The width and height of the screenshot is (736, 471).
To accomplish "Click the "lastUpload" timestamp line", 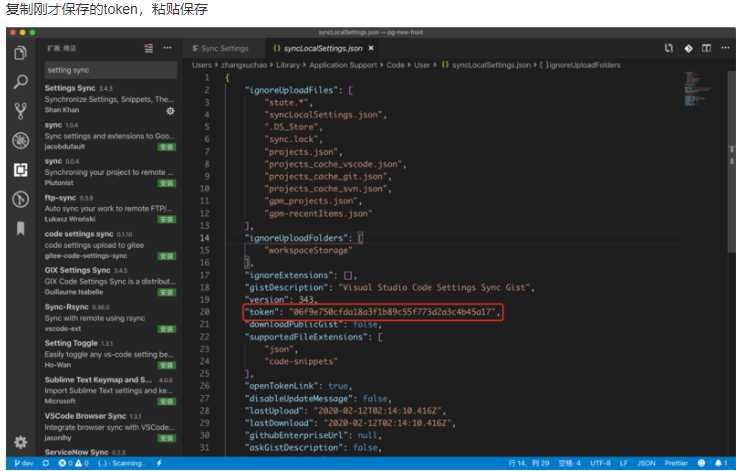I will coord(345,411).
